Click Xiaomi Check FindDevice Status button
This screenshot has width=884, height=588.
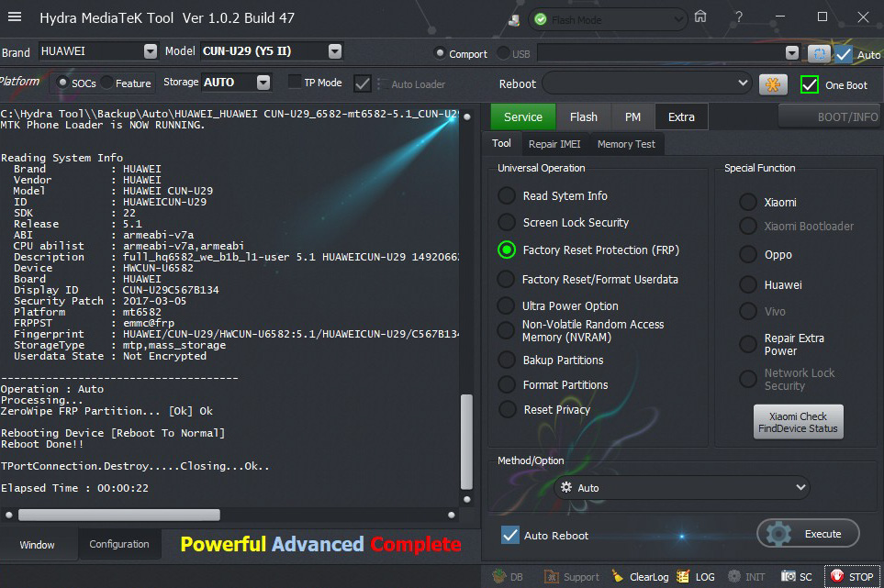tap(799, 422)
